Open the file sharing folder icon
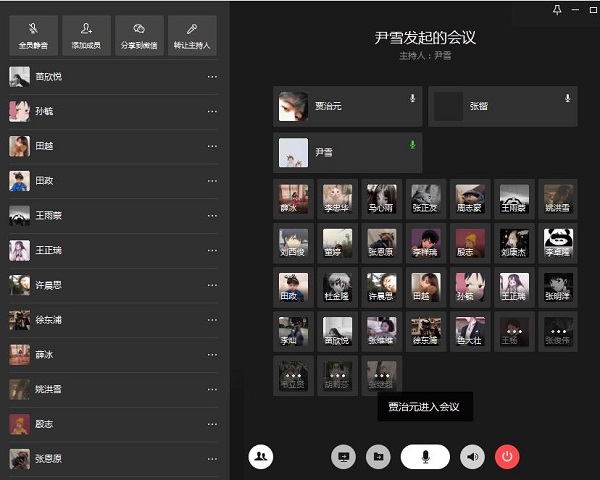600x480 pixels. point(378,456)
